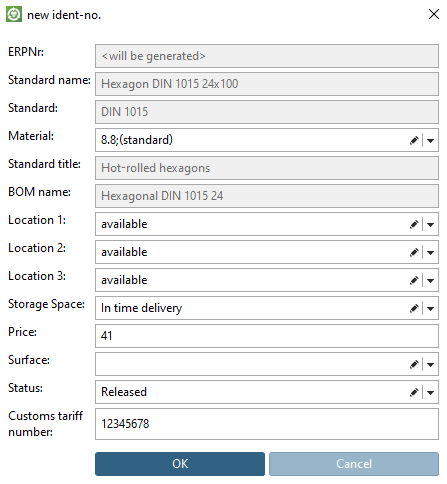
Task: Close the new ident-no. dialog window
Action: (x=434, y=14)
